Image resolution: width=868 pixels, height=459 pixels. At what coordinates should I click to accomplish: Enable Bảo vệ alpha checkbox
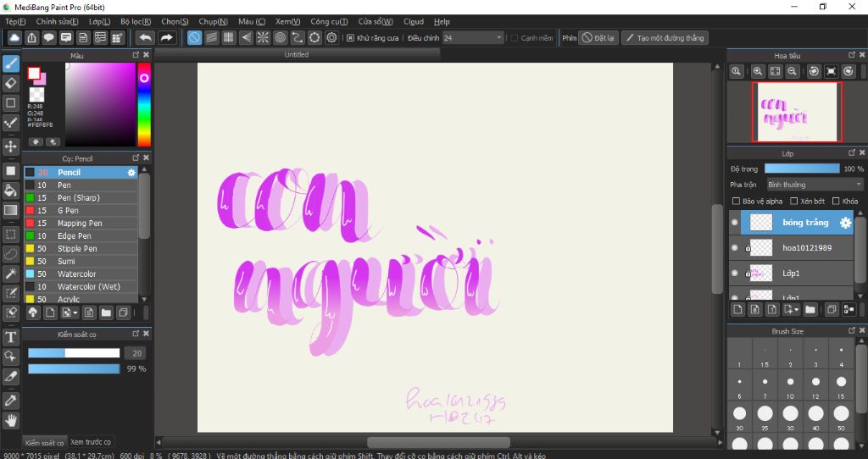tap(736, 202)
